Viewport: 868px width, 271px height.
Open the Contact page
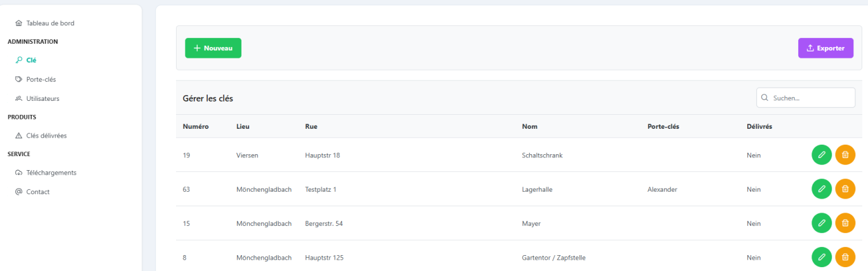tap(37, 192)
